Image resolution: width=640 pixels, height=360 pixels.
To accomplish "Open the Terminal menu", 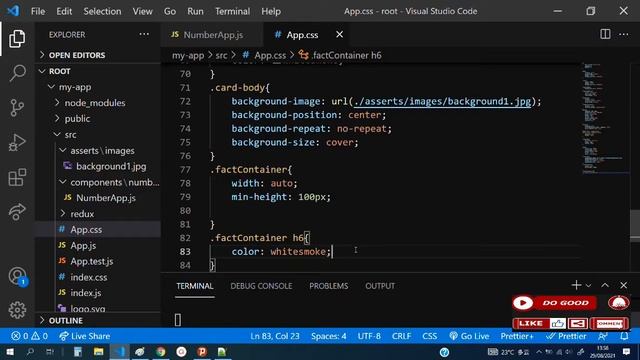I will 232,11.
